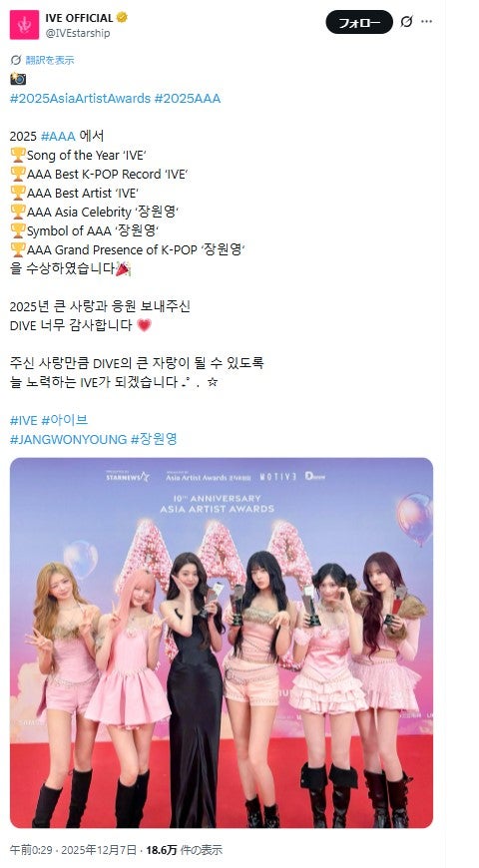Follow the account with フォロー button
The height and width of the screenshot is (868, 479).
tap(359, 22)
